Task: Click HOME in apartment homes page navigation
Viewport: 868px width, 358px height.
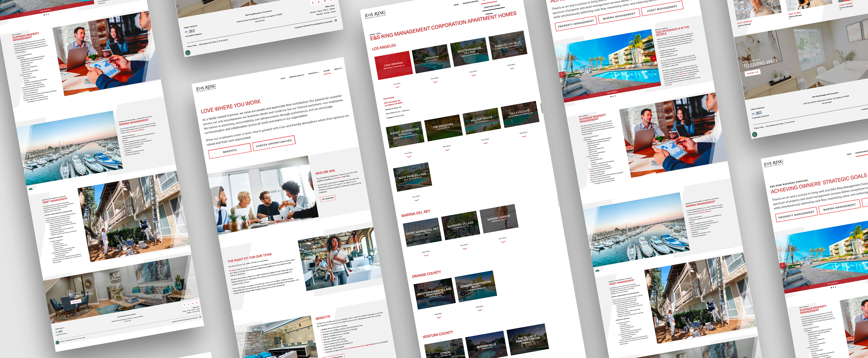Action: [456, 5]
